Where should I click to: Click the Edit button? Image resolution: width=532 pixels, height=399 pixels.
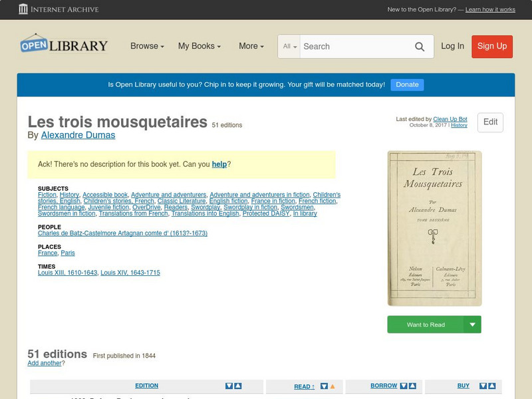(x=489, y=122)
